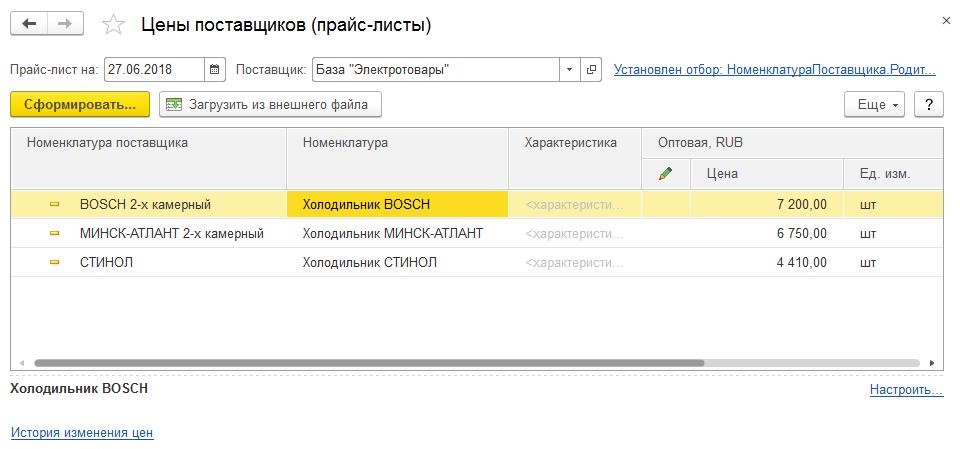Click the row marker icon of BOSCH 2-х камерный
960x449 pixels.
tap(54, 204)
